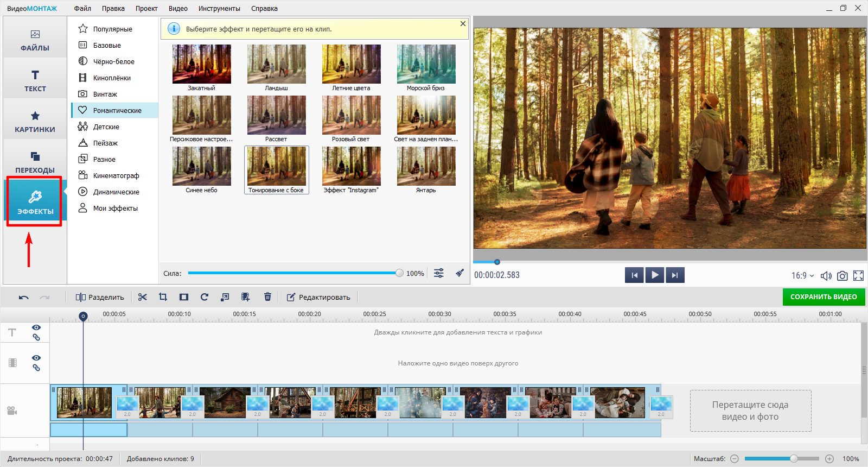Open the 16:9 aspect ratio dropdown
The height and width of the screenshot is (467, 868).
(x=802, y=276)
